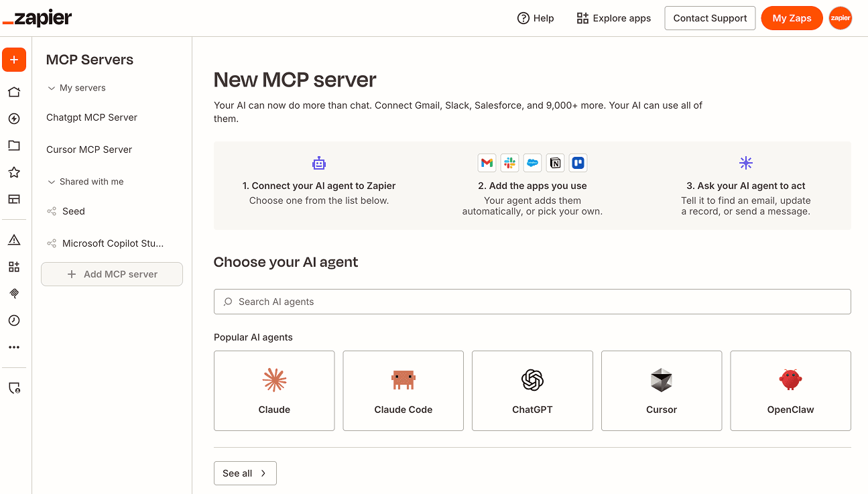Click the New MCP server heading
The height and width of the screenshot is (494, 868).
pyautogui.click(x=295, y=80)
